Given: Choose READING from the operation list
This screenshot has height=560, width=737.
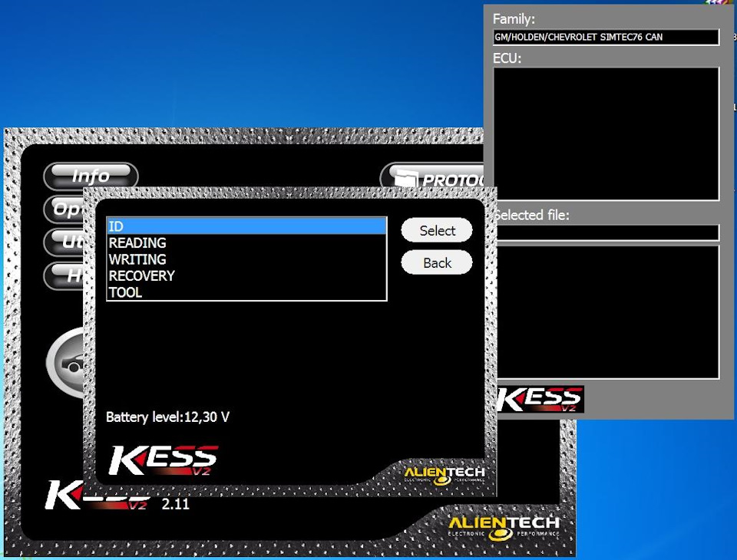Looking at the screenshot, I should pos(246,243).
